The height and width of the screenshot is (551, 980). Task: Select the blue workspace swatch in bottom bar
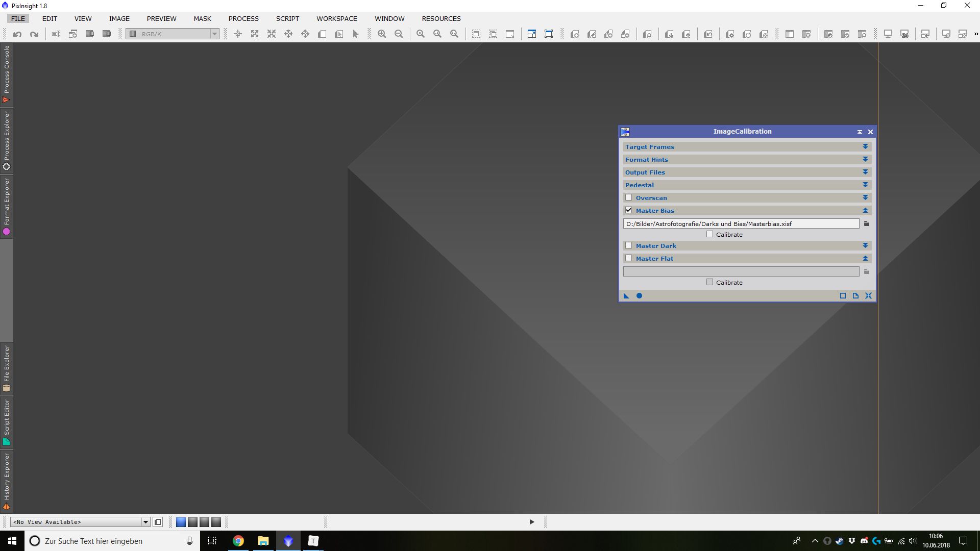coord(181,522)
